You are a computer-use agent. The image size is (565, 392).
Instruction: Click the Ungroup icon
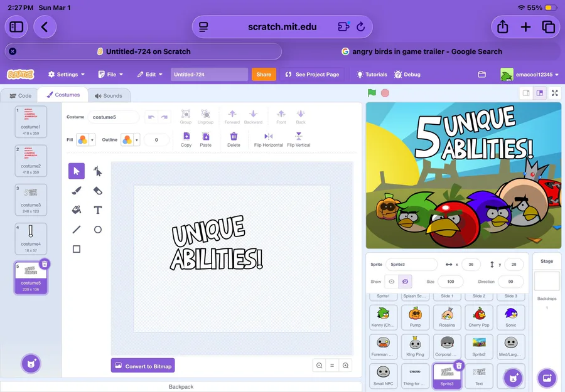tap(205, 117)
